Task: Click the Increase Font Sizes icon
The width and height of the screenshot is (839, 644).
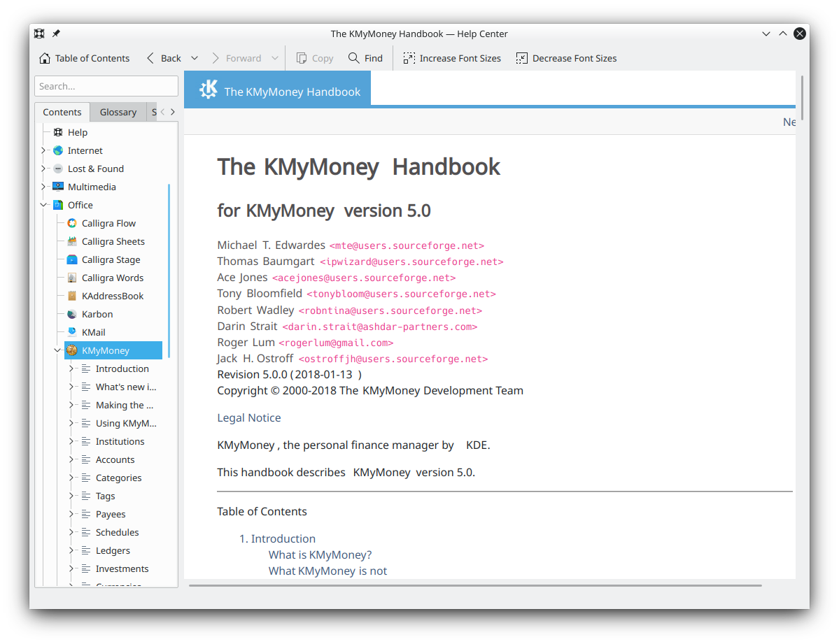Action: [x=409, y=58]
